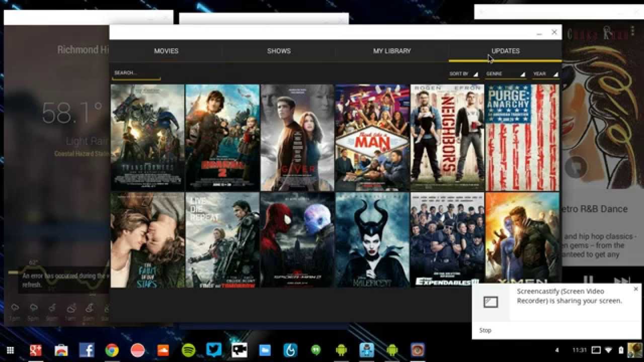Launch Google Chrome from the shelf
This screenshot has width=644, height=362.
pyautogui.click(x=112, y=350)
